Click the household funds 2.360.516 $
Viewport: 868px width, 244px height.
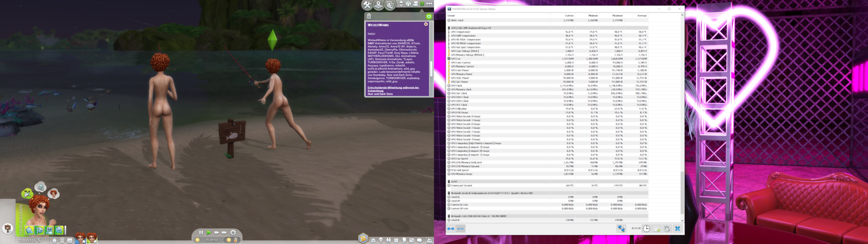tap(29, 240)
